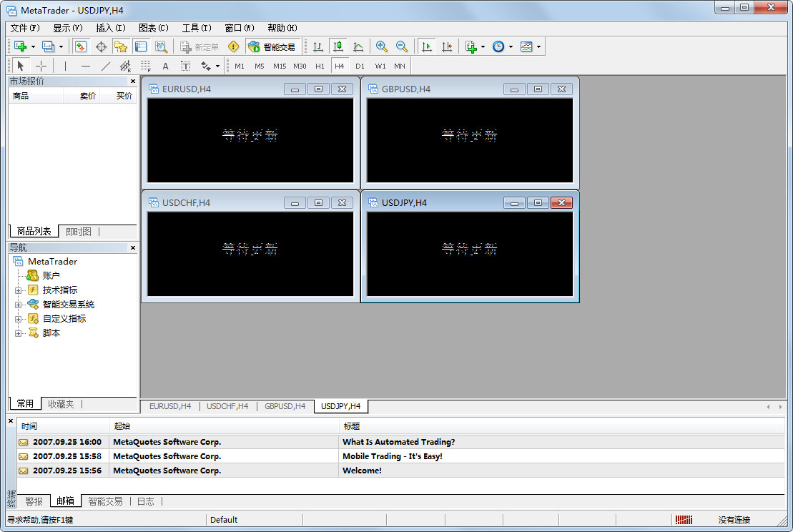Open the chart templates dropdown arrow

tap(538, 46)
